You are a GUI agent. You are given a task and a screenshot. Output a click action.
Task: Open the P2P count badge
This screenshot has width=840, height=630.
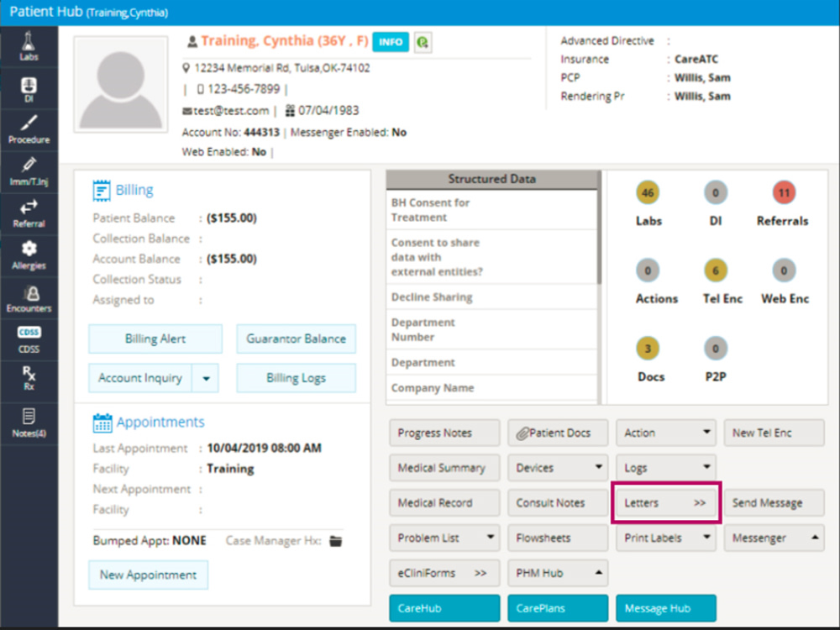point(715,349)
